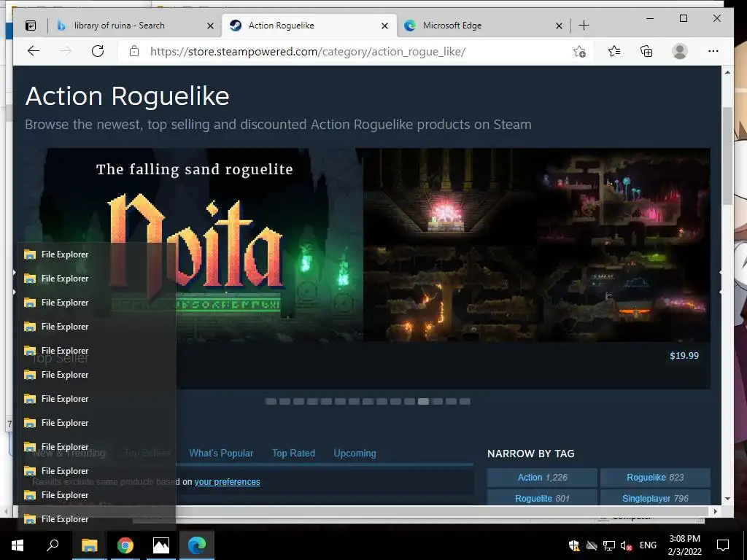Click the address bar URL field
The image size is (747, 560).
pos(308,52)
